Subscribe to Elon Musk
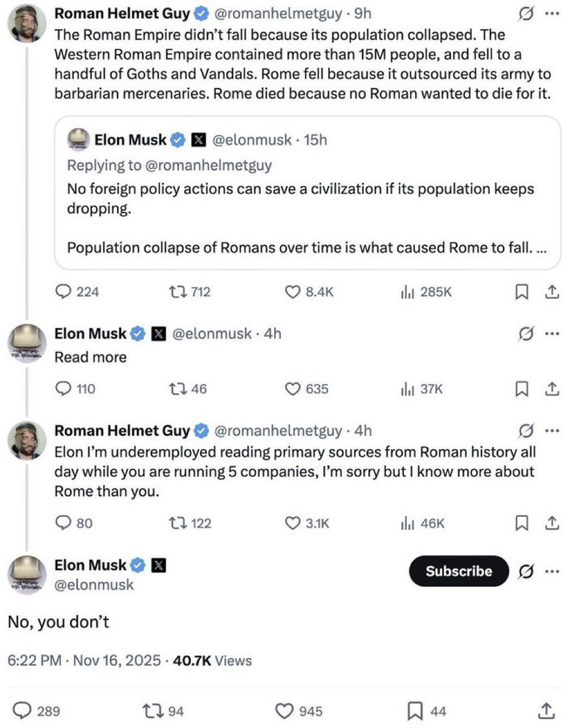 [458, 571]
